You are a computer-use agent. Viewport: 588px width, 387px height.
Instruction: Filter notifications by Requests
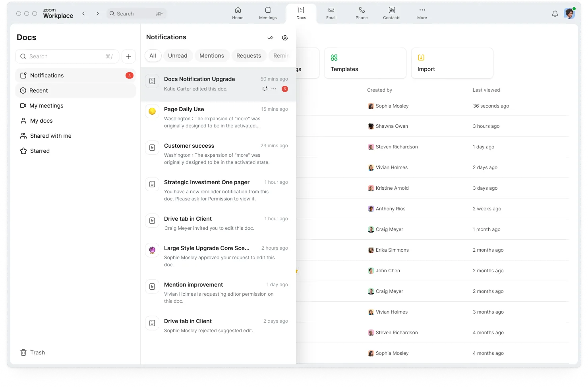(x=248, y=56)
